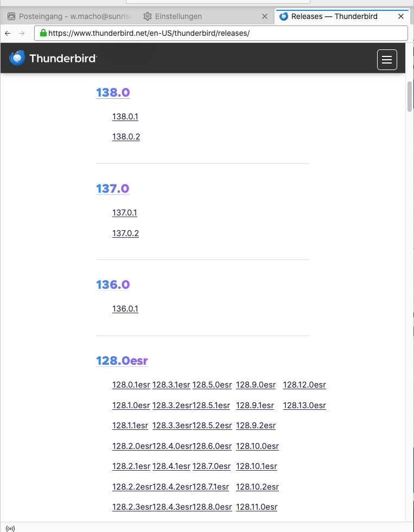
Task: Close the Releases — Thunderbird tab
Action: point(401,17)
